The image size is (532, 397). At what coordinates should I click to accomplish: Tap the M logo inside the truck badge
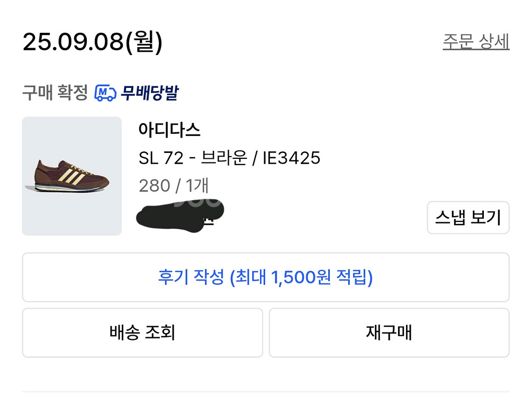pos(102,91)
